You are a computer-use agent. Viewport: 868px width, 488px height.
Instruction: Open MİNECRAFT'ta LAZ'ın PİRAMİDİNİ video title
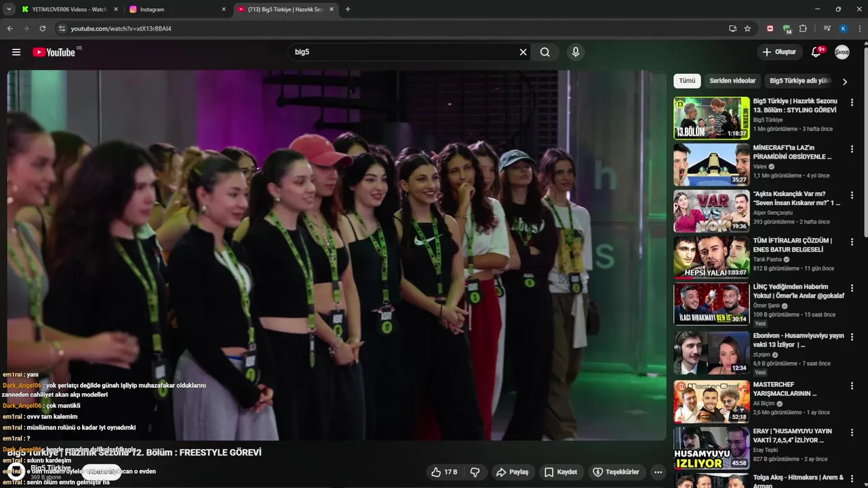[x=792, y=152]
